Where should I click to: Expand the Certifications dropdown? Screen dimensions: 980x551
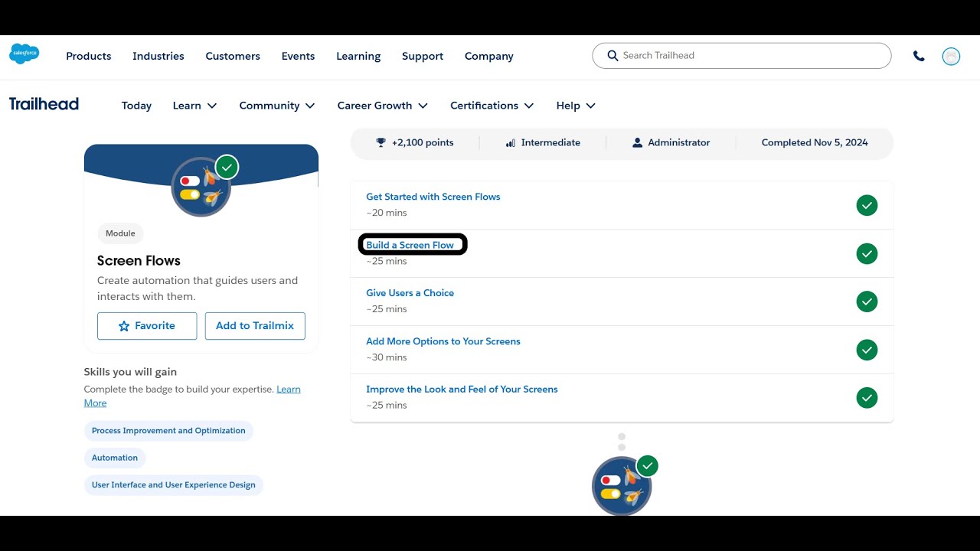click(x=492, y=106)
